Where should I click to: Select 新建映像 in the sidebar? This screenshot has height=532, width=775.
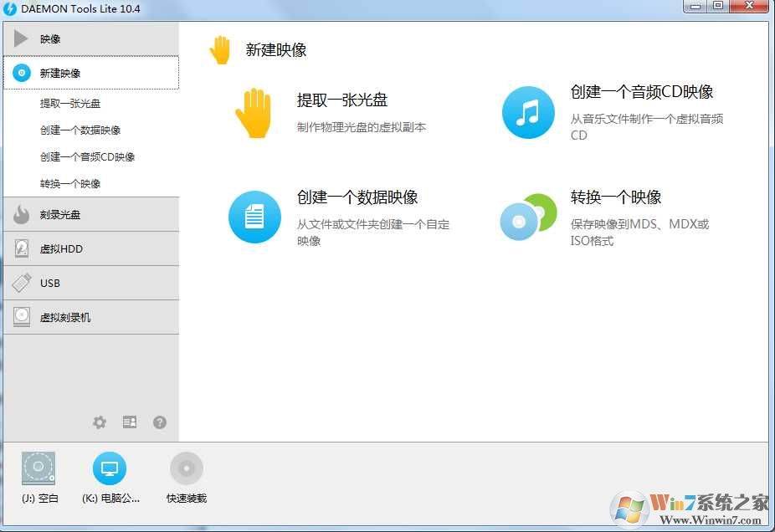pos(91,73)
